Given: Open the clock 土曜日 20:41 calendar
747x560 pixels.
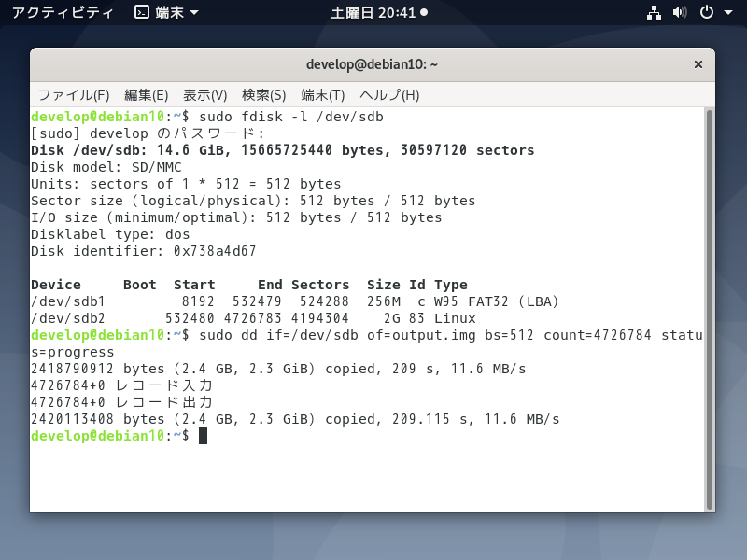Looking at the screenshot, I should [x=379, y=12].
